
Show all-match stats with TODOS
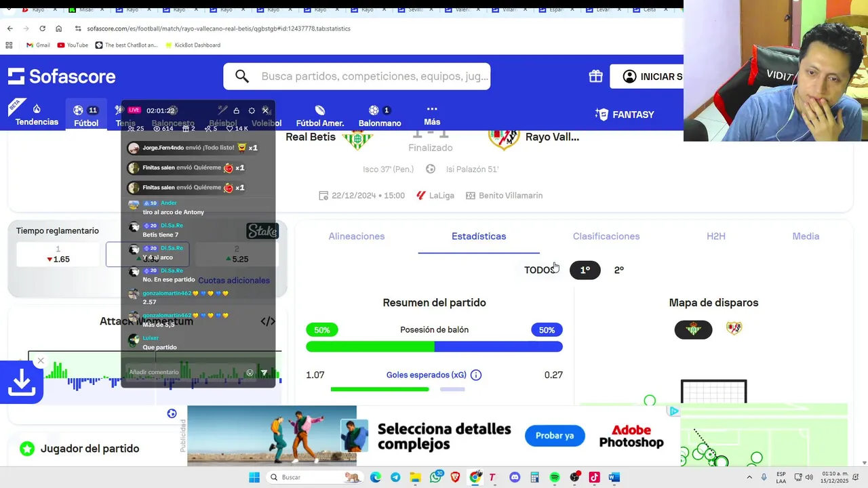click(540, 270)
